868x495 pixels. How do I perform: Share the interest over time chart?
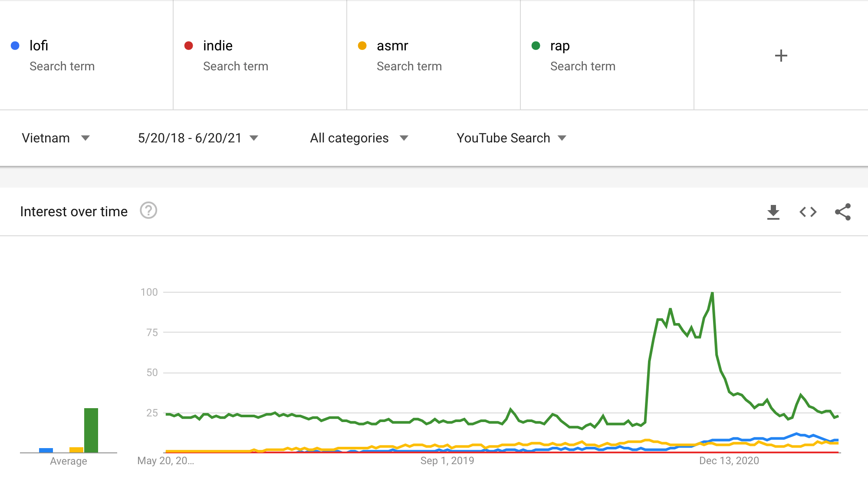(x=842, y=212)
